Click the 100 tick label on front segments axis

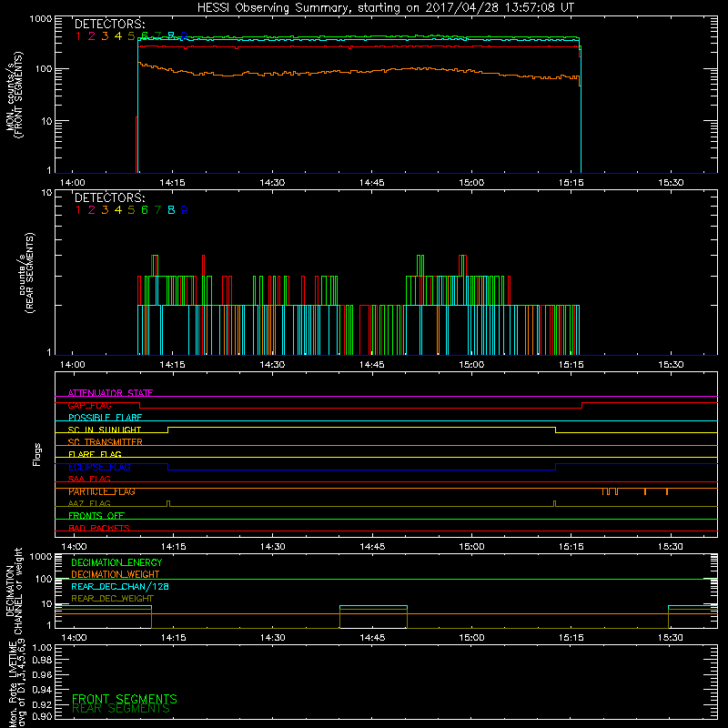coord(44,69)
